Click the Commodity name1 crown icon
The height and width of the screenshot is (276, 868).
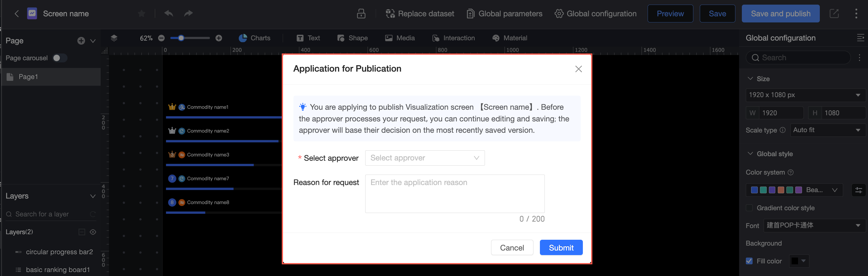pos(172,107)
